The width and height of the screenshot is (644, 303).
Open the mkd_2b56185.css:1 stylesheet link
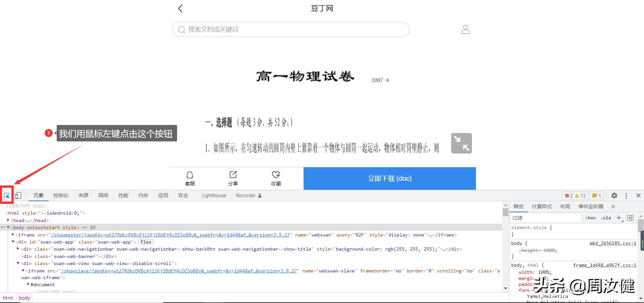[613, 243]
